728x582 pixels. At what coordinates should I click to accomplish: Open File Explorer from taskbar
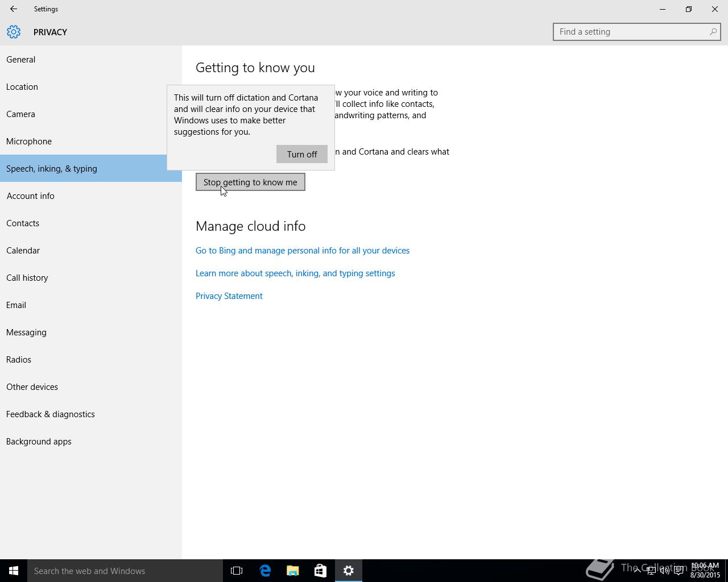tap(293, 571)
